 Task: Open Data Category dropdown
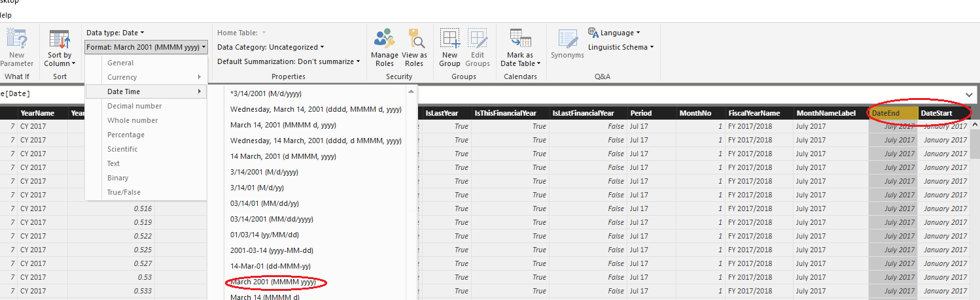pyautogui.click(x=270, y=47)
